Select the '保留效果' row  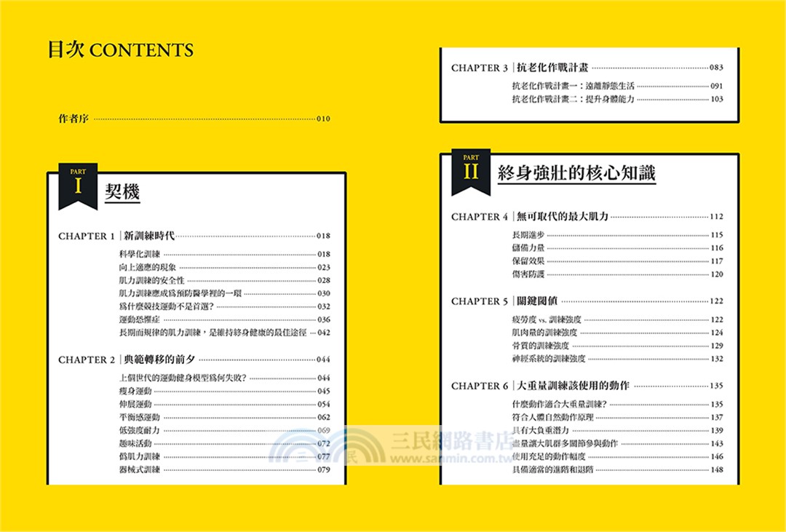point(618,261)
